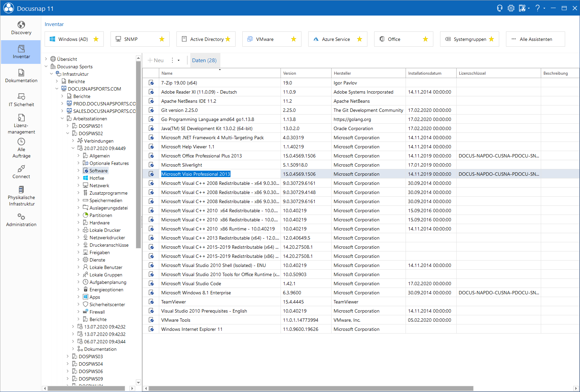Open Alle Assistenten list
This screenshot has width=580, height=392.
point(535,39)
